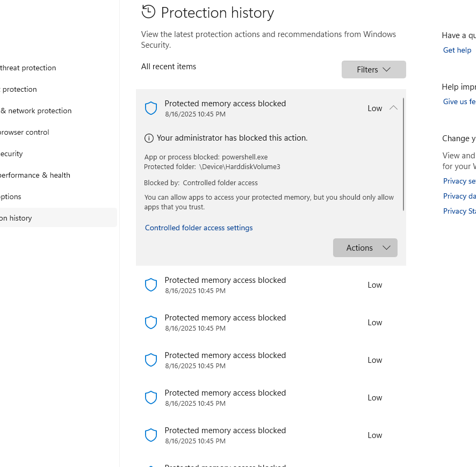
Task: Click the shield icon of the third blocked item
Action: [151, 323]
